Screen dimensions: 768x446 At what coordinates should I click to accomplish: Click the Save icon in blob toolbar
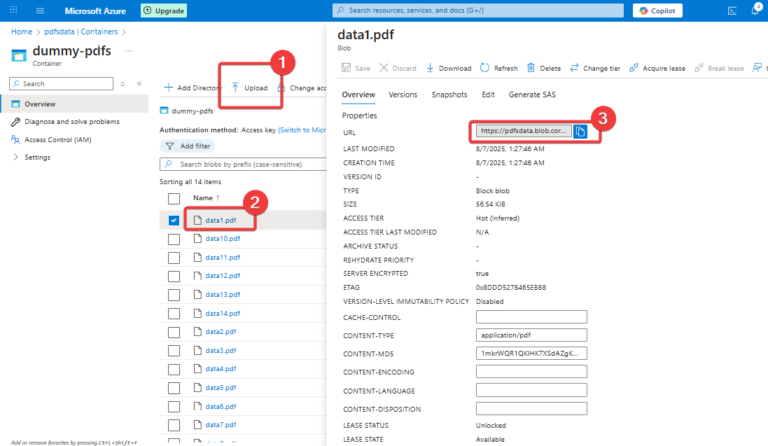pyautogui.click(x=346, y=68)
